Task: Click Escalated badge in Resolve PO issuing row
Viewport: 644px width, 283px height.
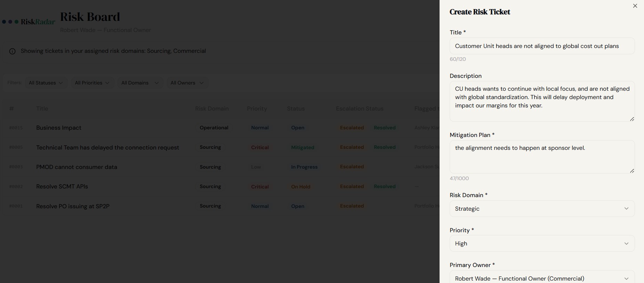Action: [x=352, y=206]
